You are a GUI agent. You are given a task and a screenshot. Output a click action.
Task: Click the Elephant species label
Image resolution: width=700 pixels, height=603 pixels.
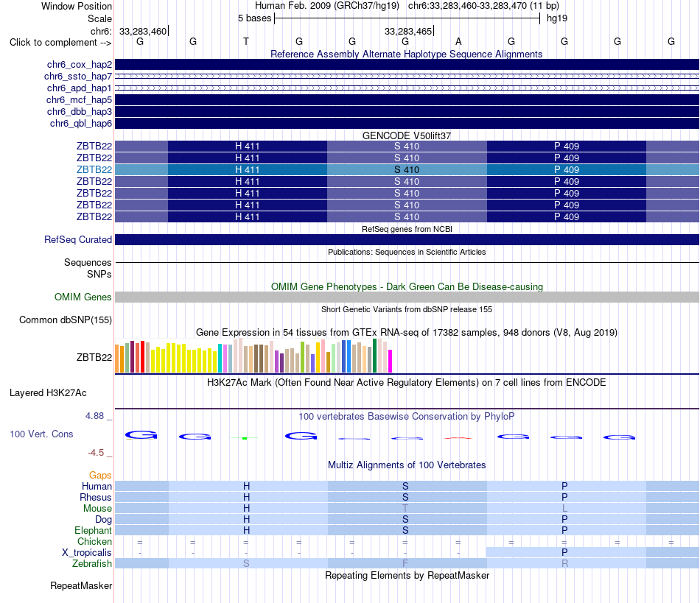pos(93,530)
